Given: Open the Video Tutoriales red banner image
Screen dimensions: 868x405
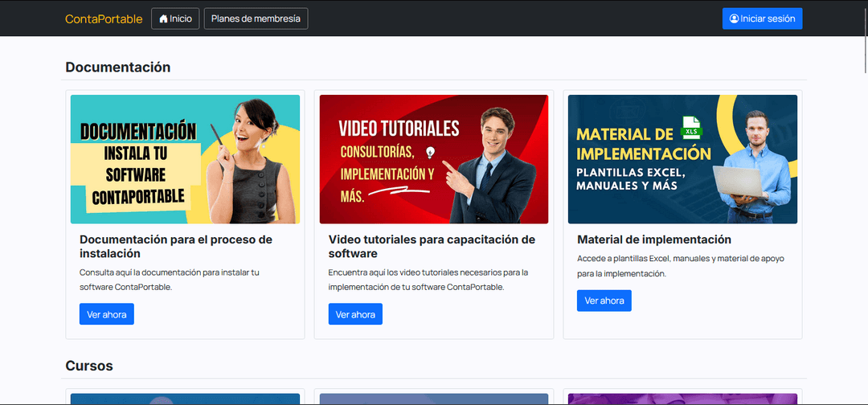Looking at the screenshot, I should [434, 159].
